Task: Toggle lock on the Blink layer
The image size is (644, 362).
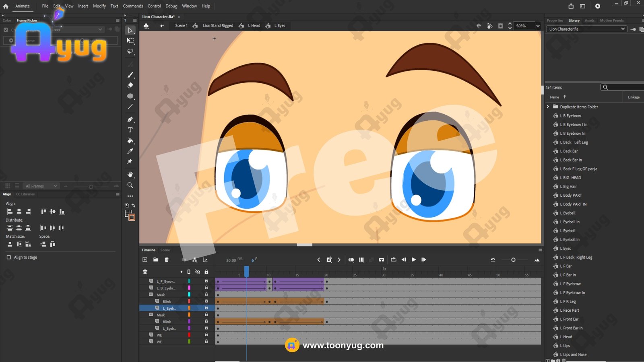Action: [206, 301]
